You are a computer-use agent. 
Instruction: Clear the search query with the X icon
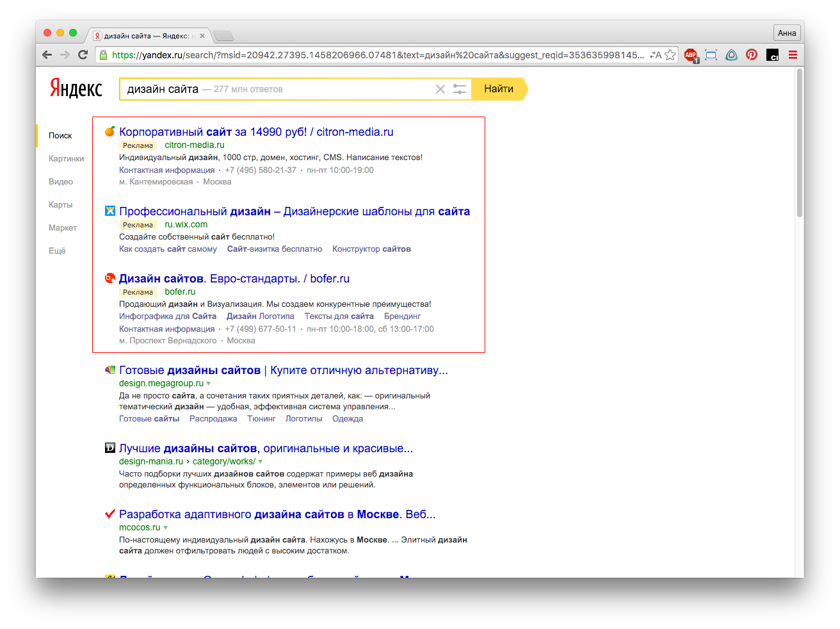(x=440, y=89)
